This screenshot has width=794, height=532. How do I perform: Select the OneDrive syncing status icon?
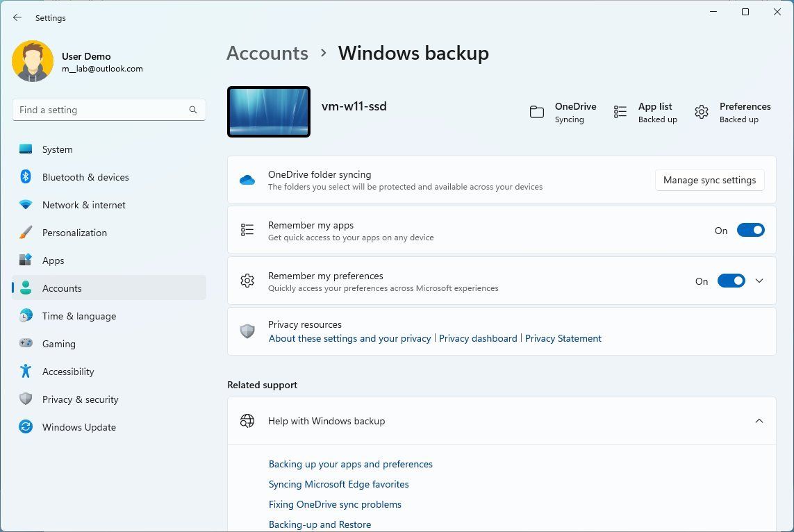coord(536,111)
